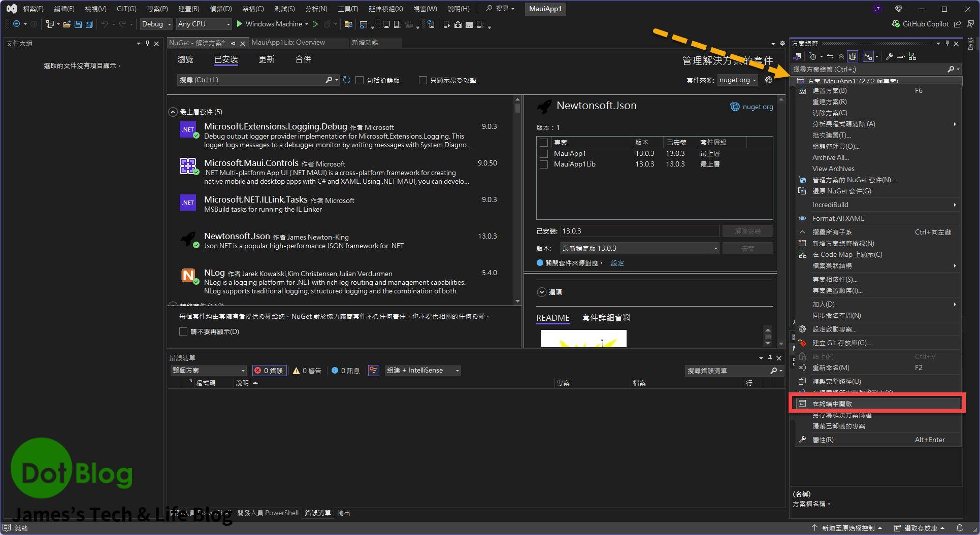
Task: Click the Save All toolbar icon
Action: tap(89, 24)
